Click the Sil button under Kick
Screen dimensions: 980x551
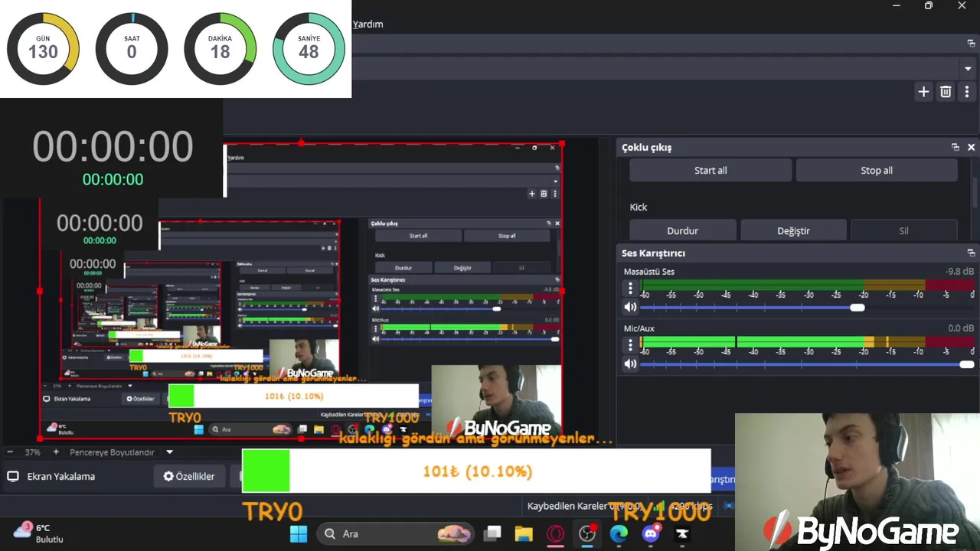(903, 230)
